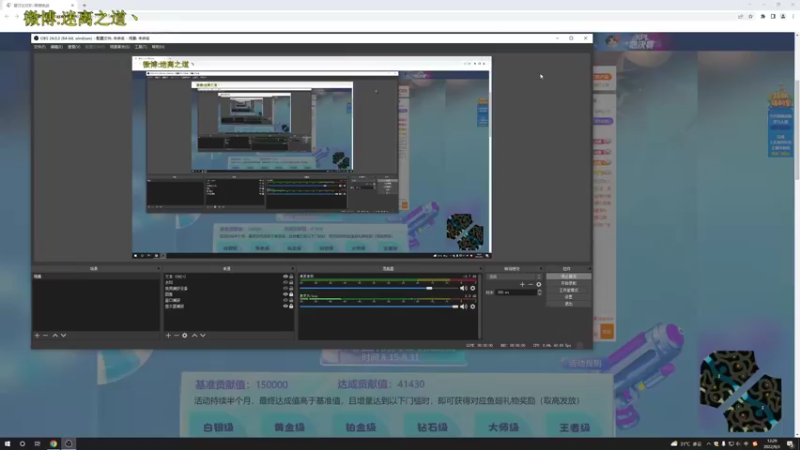Screen dimensions: 800x450
Task: Remove the selected source with minus icon
Action: 177,335
